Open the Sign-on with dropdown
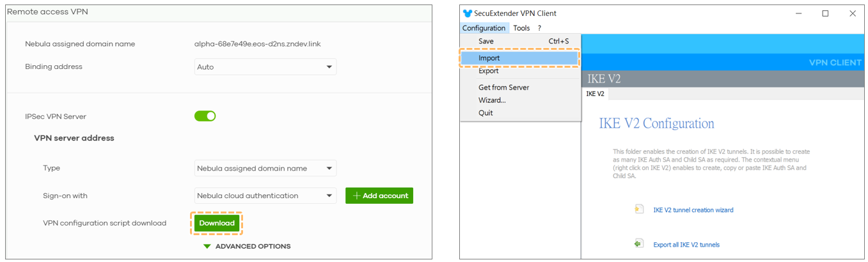This screenshot has height=262, width=868. [x=265, y=196]
